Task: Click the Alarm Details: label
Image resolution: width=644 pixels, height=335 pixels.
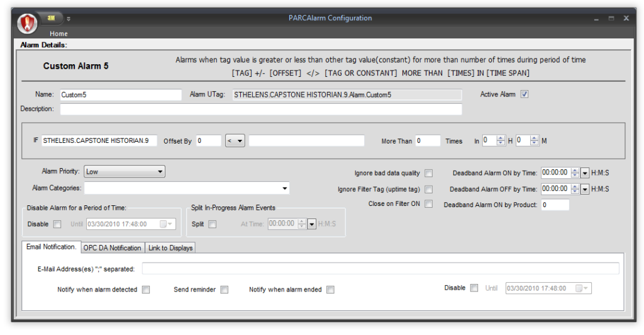Action: 43,45
